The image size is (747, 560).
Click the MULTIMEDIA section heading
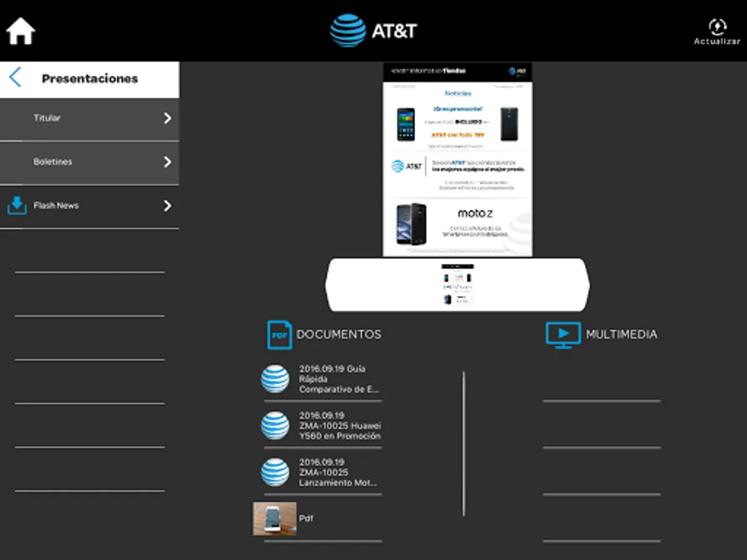(x=621, y=334)
